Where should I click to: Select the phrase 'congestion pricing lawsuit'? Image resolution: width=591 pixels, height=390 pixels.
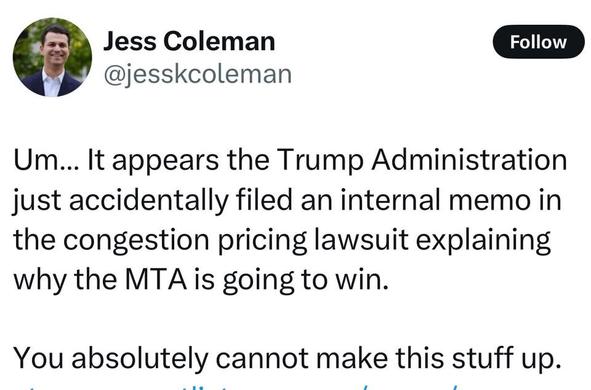(236, 240)
